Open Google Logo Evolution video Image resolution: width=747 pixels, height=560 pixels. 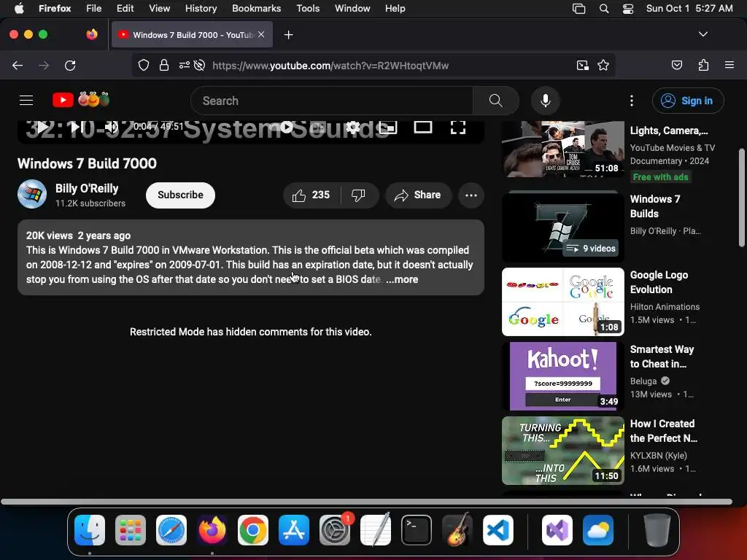[x=562, y=301]
